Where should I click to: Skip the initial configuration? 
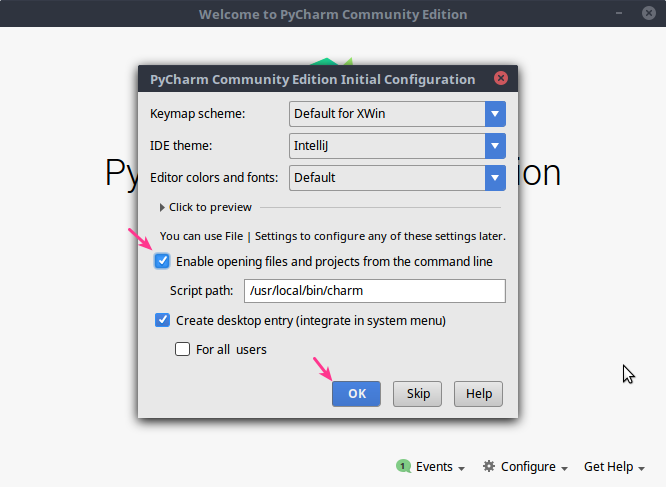[x=418, y=394]
